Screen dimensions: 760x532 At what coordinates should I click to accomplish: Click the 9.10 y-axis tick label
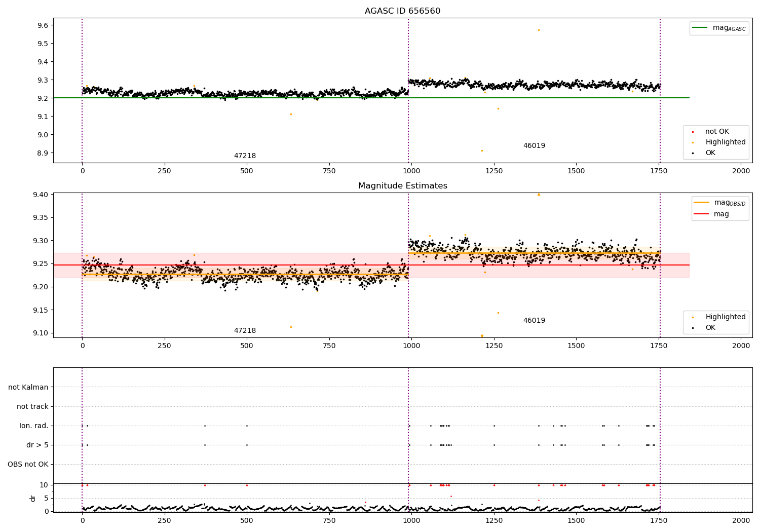41,333
